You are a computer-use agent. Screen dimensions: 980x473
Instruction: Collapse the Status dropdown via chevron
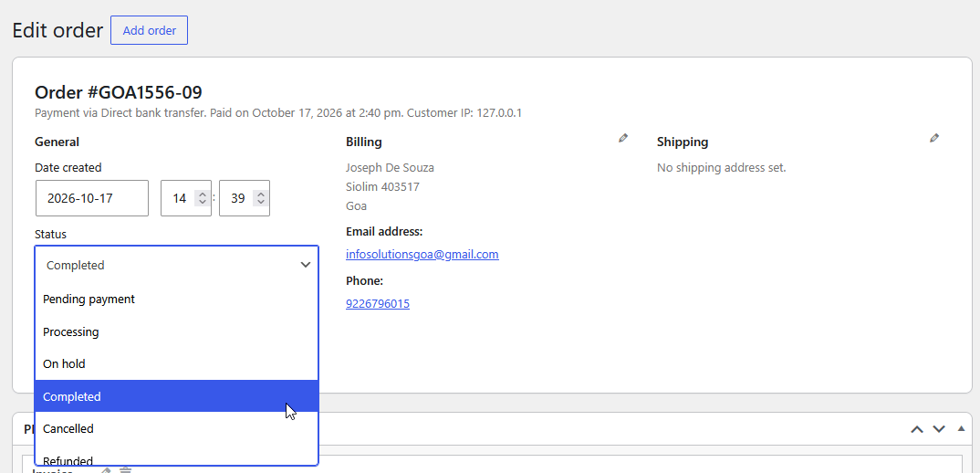pos(306,266)
